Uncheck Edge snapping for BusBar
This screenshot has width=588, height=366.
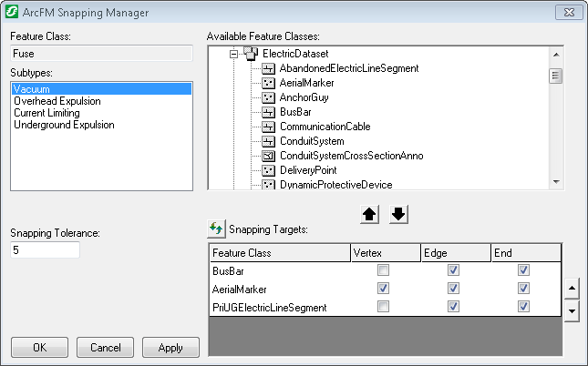453,270
